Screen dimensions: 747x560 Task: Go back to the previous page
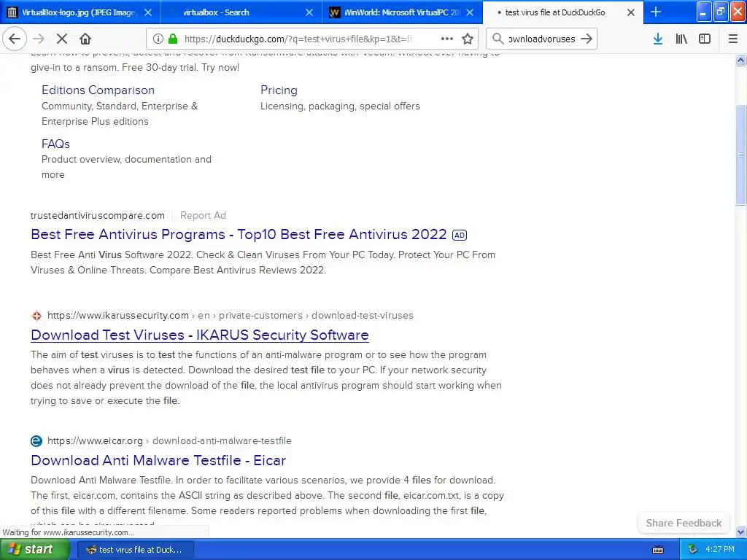(15, 39)
